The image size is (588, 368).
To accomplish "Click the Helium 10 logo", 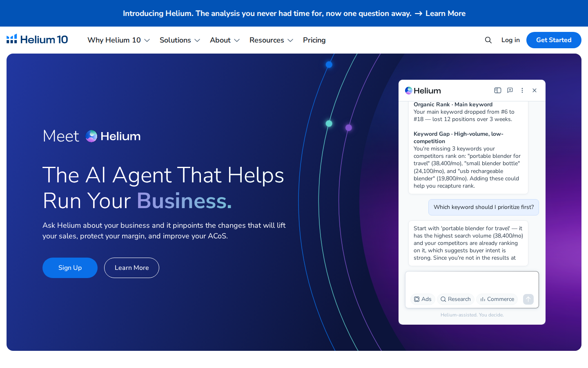I will point(37,40).
